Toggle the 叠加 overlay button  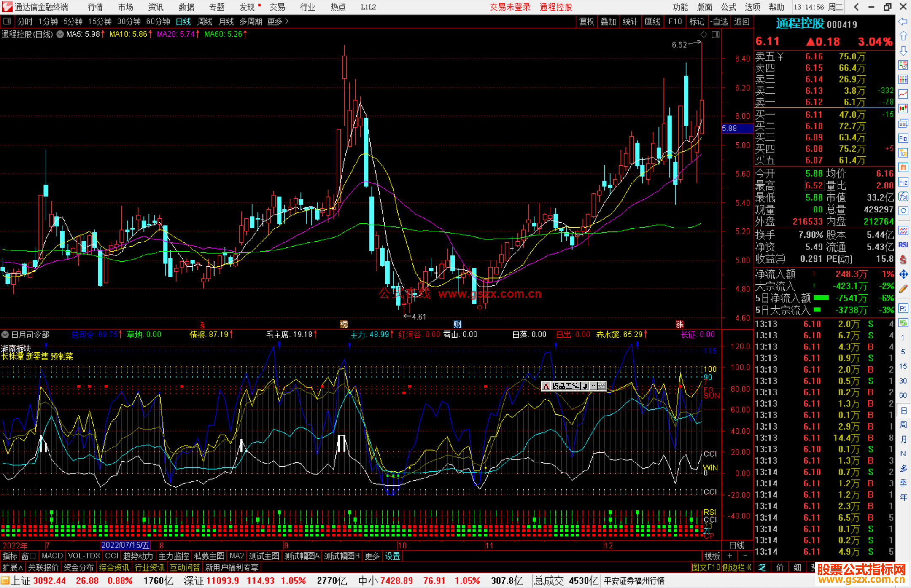(x=608, y=21)
